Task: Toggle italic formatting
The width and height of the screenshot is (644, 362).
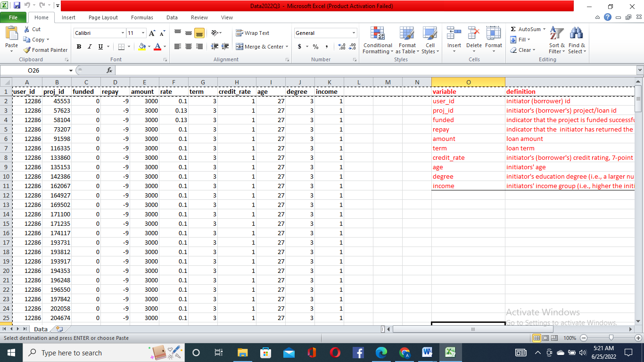Action: coord(90,47)
